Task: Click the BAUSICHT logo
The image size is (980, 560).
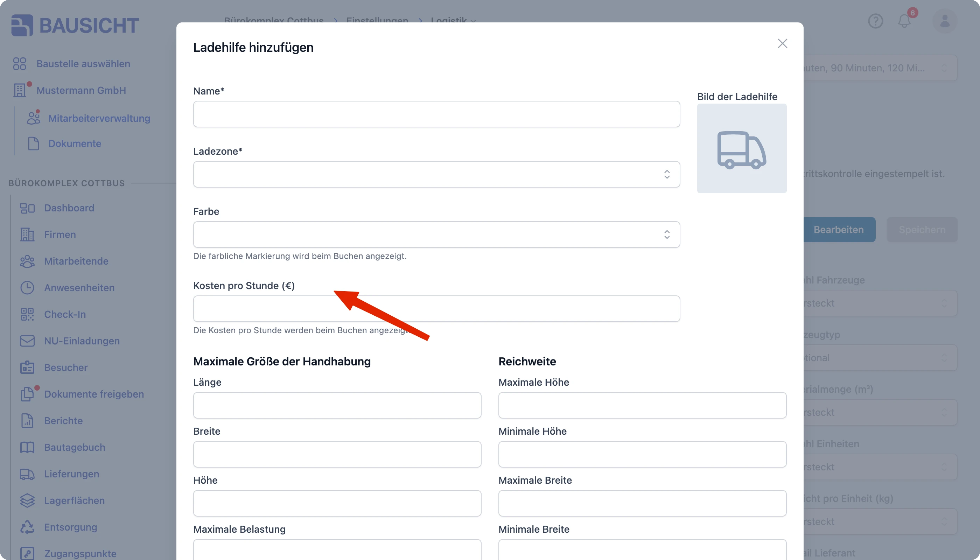Action: pyautogui.click(x=75, y=26)
